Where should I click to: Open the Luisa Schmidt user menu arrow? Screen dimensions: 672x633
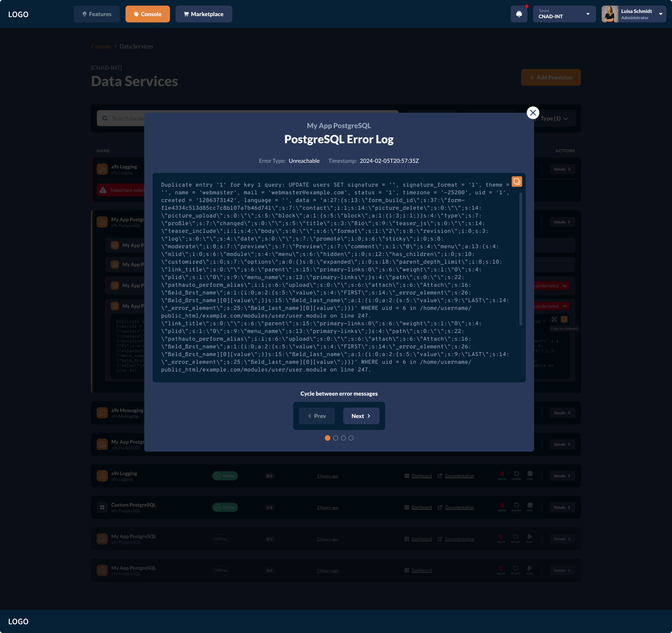click(660, 14)
